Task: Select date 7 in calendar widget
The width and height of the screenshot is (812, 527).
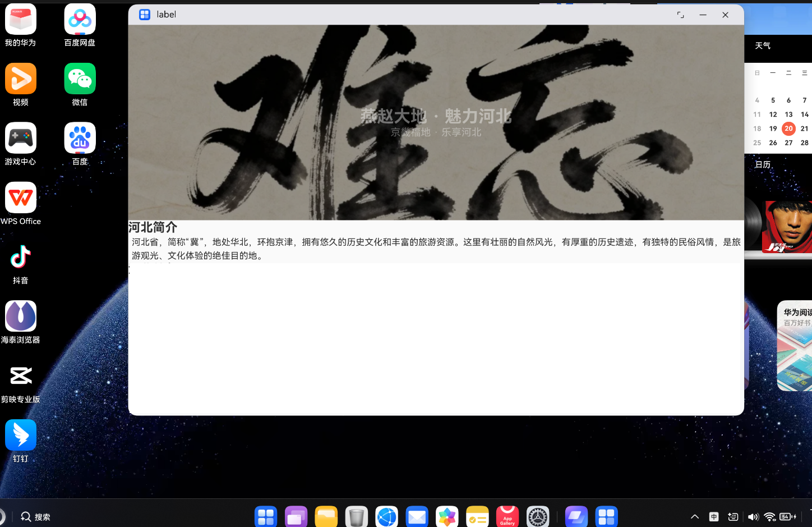Action: click(x=804, y=100)
